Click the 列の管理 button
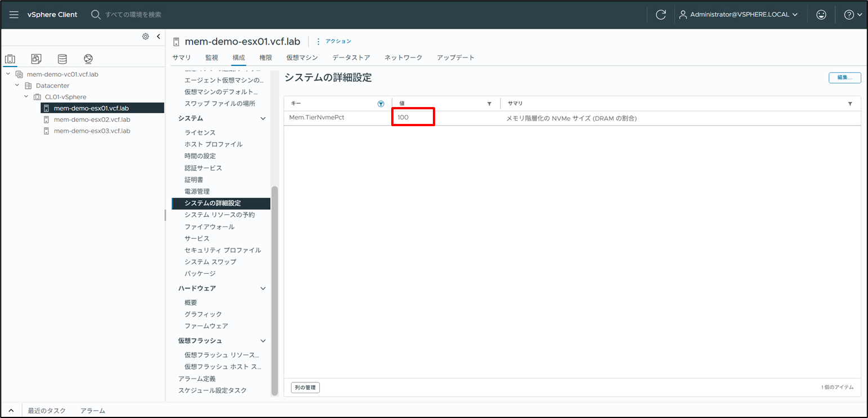868x418 pixels. click(305, 388)
